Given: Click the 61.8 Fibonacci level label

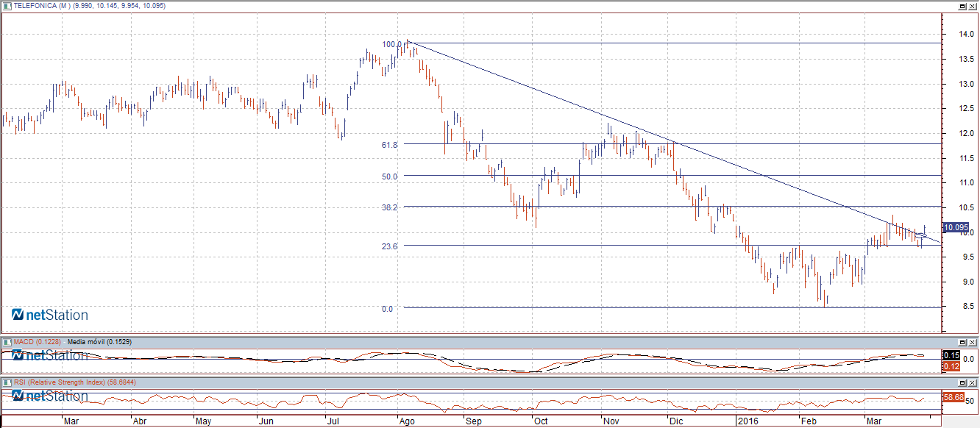Looking at the screenshot, I should 390,146.
